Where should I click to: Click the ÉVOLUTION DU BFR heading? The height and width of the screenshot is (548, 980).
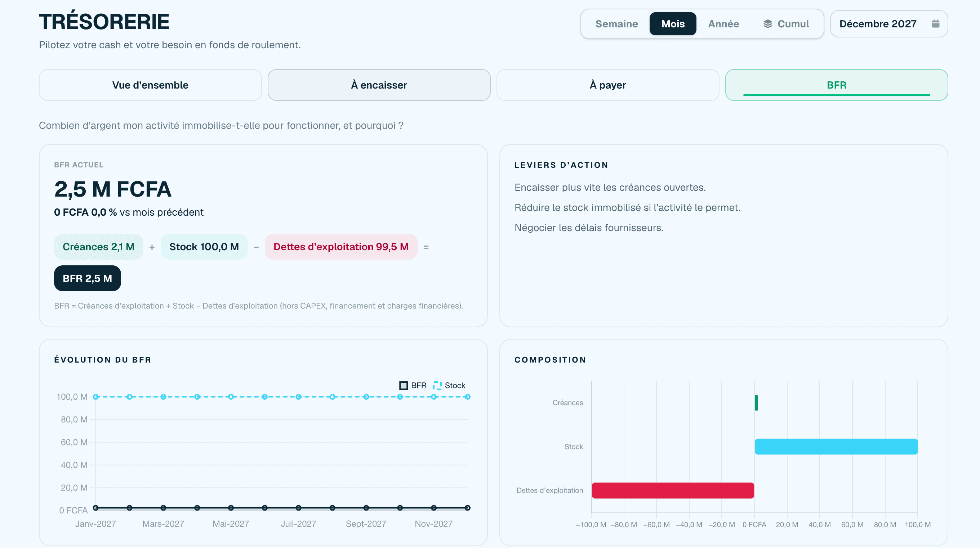tap(103, 360)
